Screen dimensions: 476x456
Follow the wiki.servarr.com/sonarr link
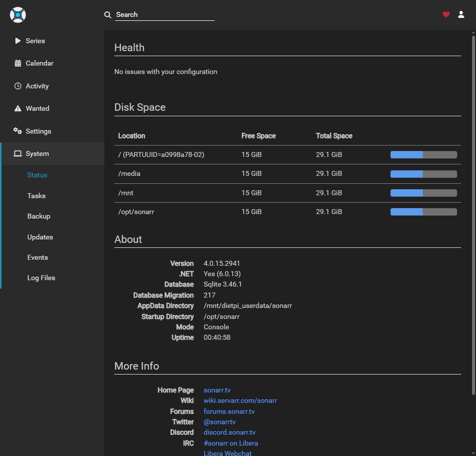(240, 401)
